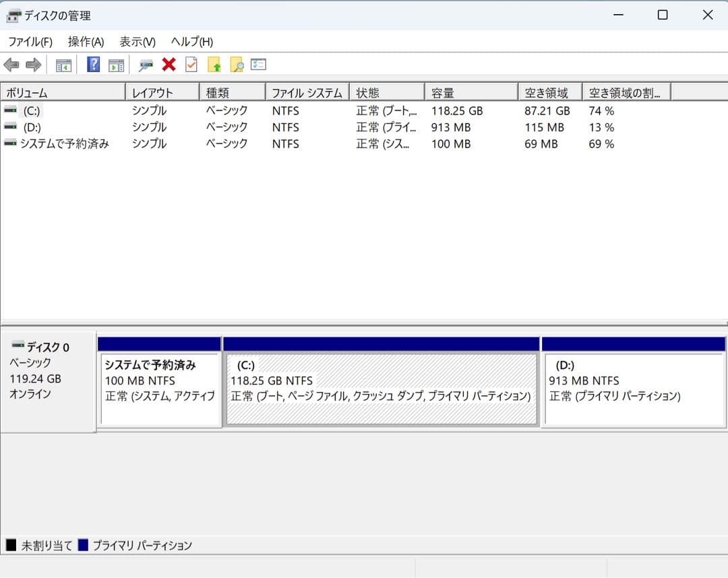Select the (D:) volume in the list

click(32, 127)
